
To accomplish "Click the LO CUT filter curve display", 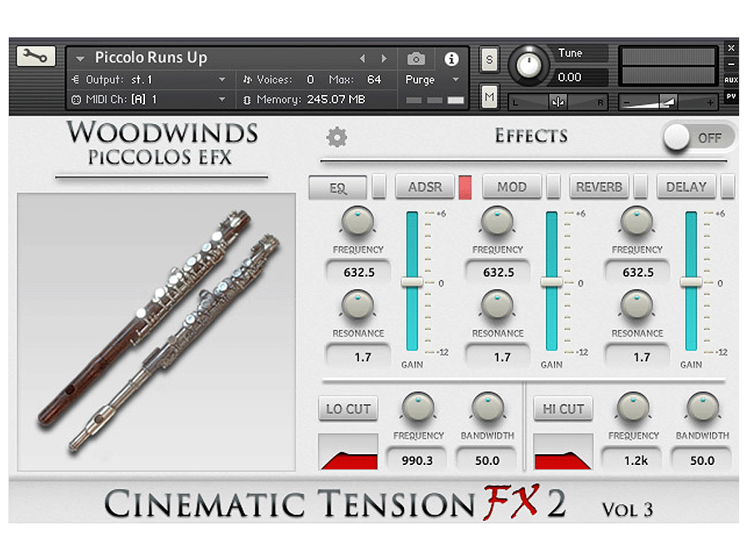I will pyautogui.click(x=348, y=452).
